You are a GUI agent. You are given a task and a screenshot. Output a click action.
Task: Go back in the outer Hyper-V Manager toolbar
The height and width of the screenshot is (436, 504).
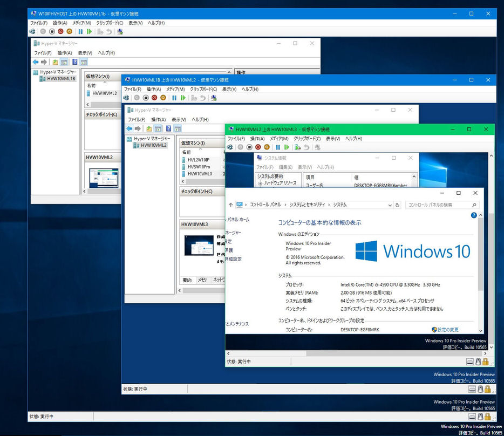[36, 62]
